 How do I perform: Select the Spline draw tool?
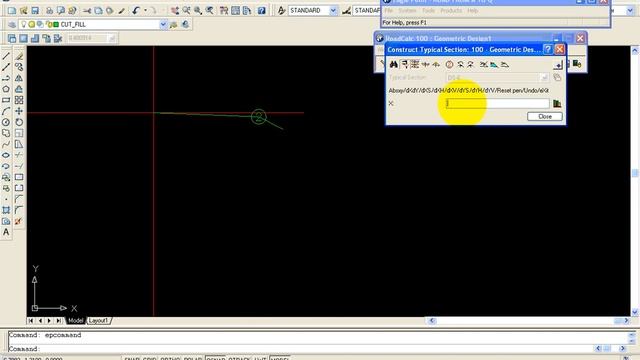6,144
